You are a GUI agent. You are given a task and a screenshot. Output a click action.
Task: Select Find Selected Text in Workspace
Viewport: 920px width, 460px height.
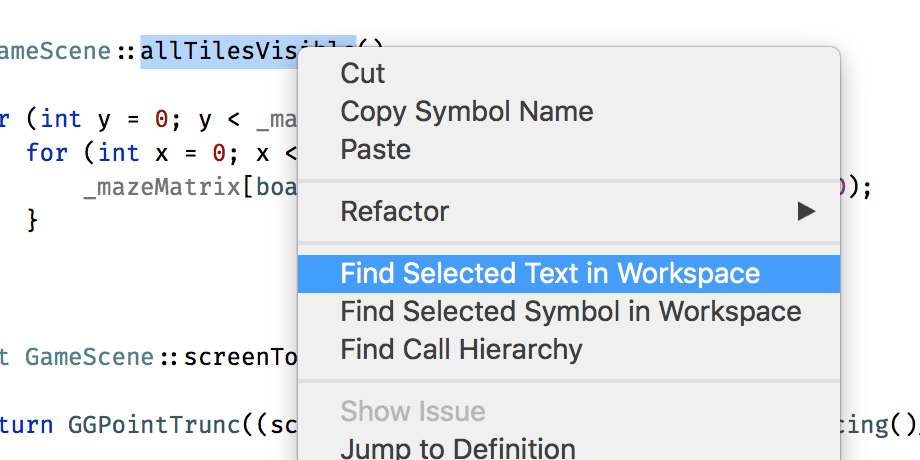(x=569, y=274)
